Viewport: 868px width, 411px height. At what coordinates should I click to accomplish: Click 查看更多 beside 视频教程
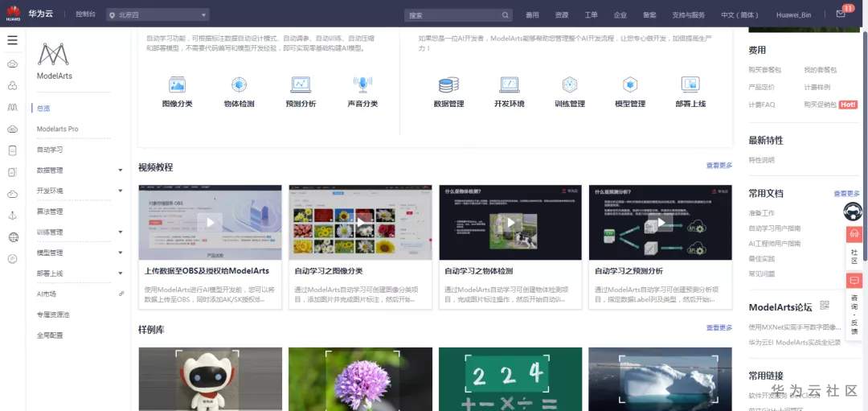719,165
